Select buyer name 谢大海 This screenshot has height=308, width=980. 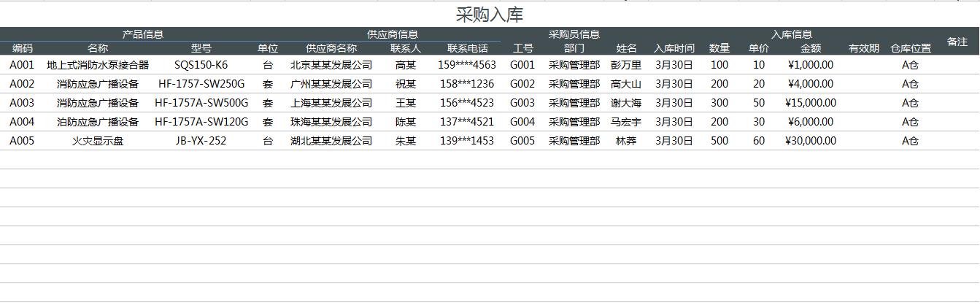click(x=626, y=103)
